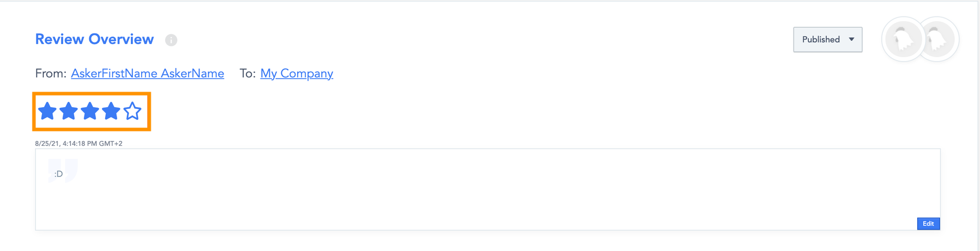Select the first star rating
Screen dimensions: 980x251
47,111
